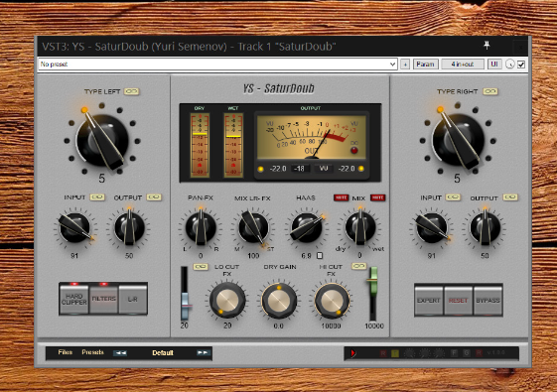
Task: Click the left yellow LED under the VU meter
Action: coord(260,169)
